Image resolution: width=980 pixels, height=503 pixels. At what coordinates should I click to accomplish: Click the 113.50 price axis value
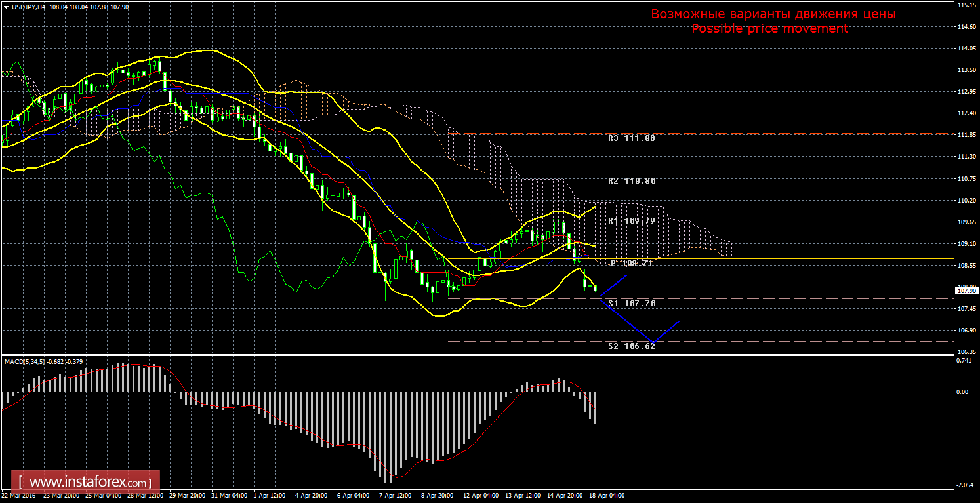[966, 70]
